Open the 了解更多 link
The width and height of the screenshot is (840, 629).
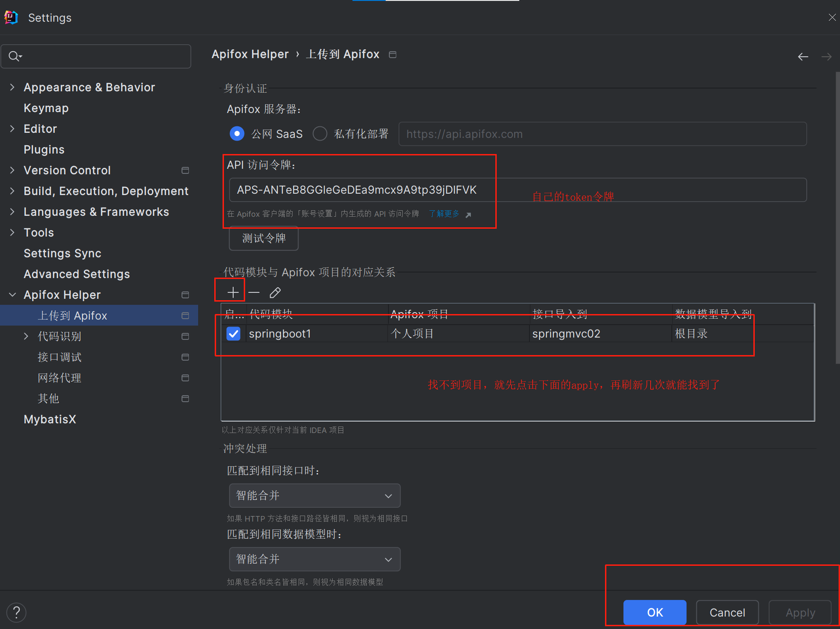[444, 214]
